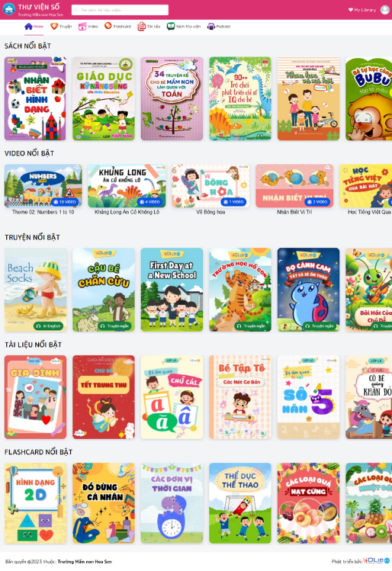The image size is (392, 571).
Task: Open Giáo Dục Kỹ Năng Sống book cover
Action: [104, 98]
